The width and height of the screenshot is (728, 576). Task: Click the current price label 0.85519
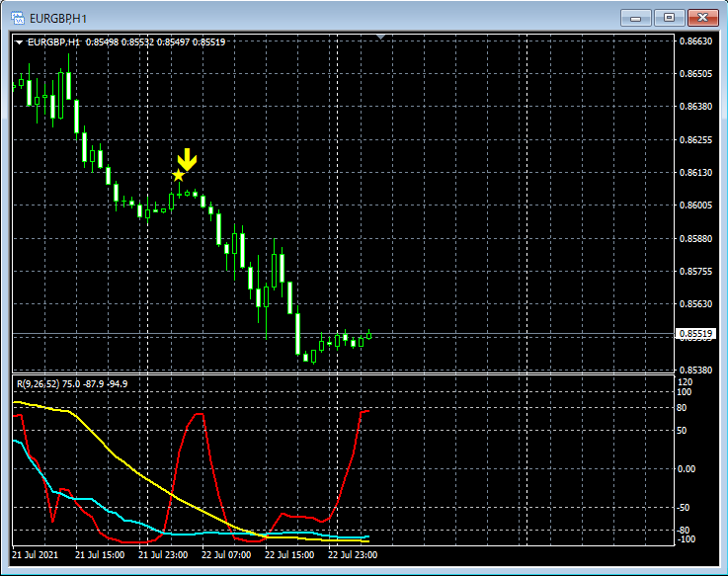click(x=695, y=334)
